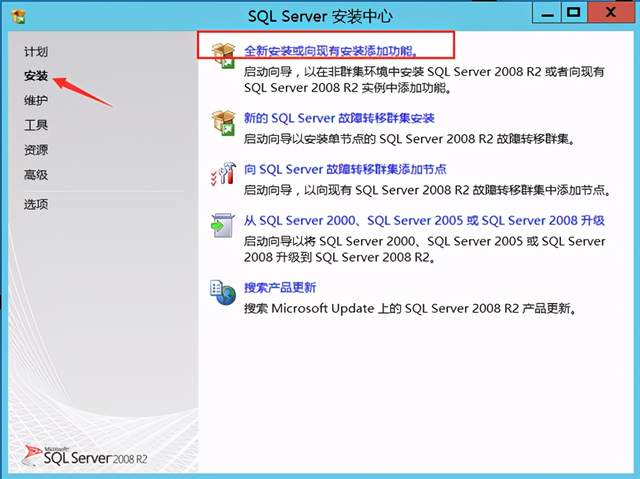Go to the 资源 sidebar page
The width and height of the screenshot is (640, 479).
point(36,150)
